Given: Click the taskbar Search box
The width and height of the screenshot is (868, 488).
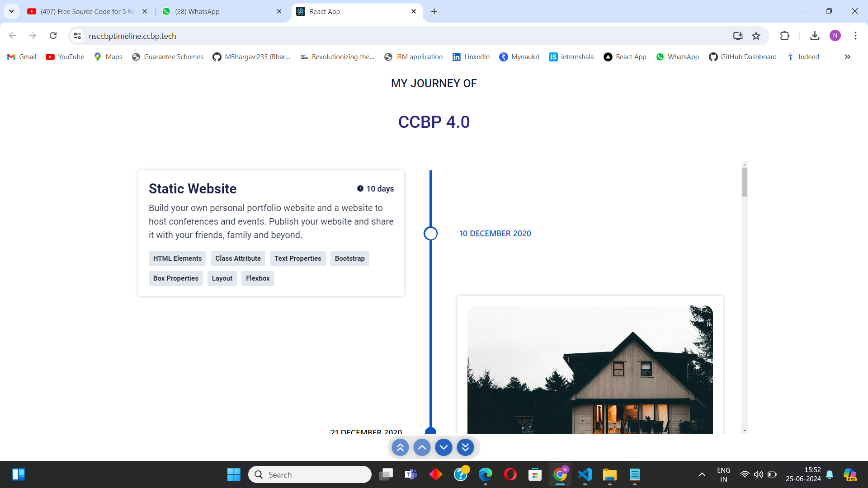Looking at the screenshot, I should pyautogui.click(x=310, y=474).
